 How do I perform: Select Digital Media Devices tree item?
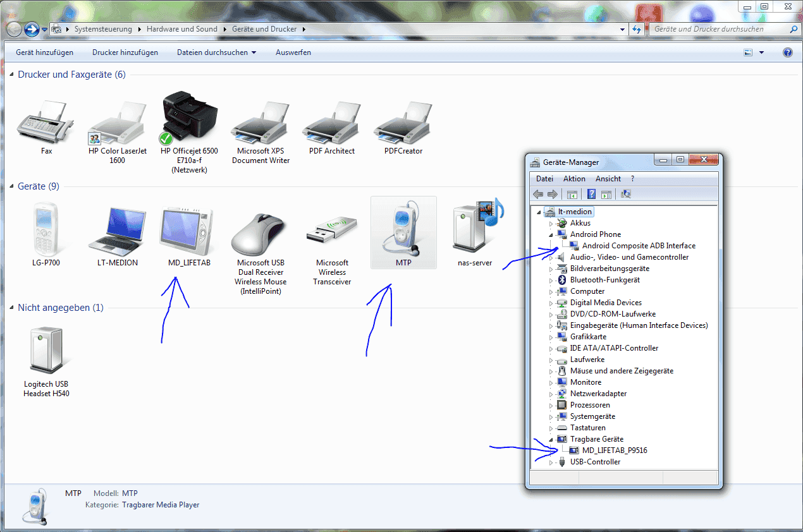(606, 303)
